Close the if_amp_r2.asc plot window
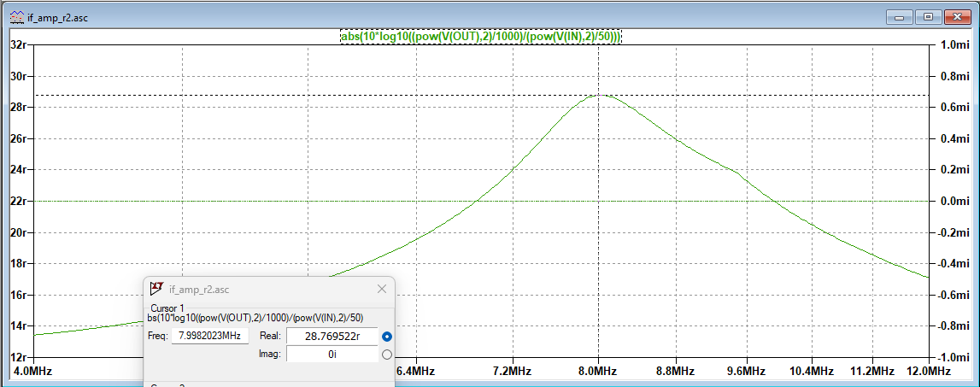Image resolution: width=980 pixels, height=387 pixels. point(956,17)
